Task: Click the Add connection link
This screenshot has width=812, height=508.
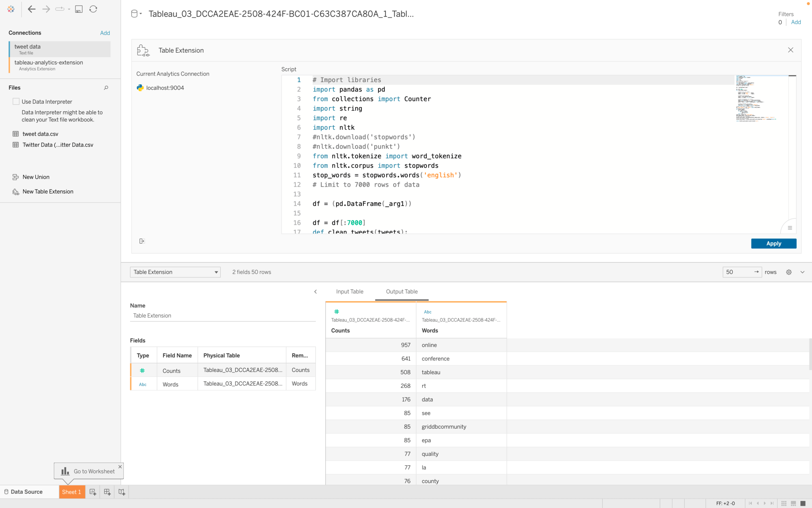Action: click(x=105, y=33)
